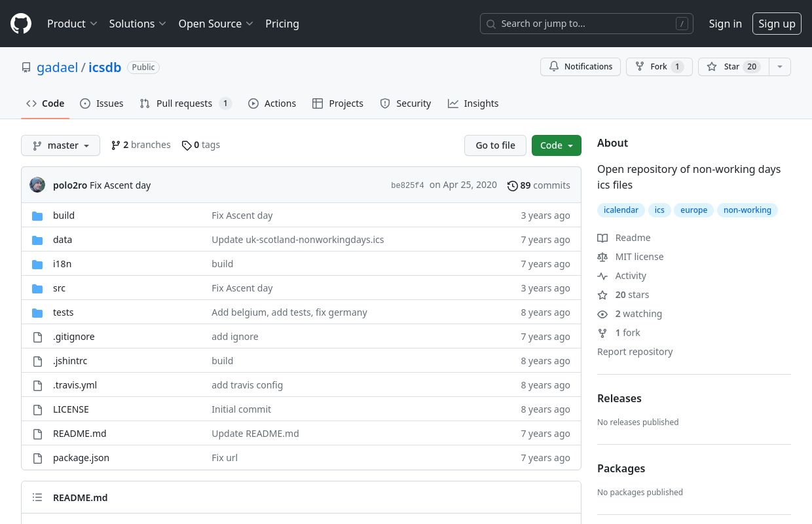Open README outline list icon
This screenshot has height=524, width=812.
pos(37,498)
